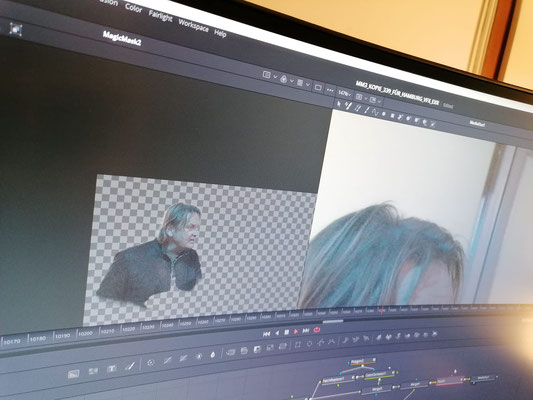Play the clip in reverse
Image resolution: width=533 pixels, height=400 pixels.
coord(277,333)
